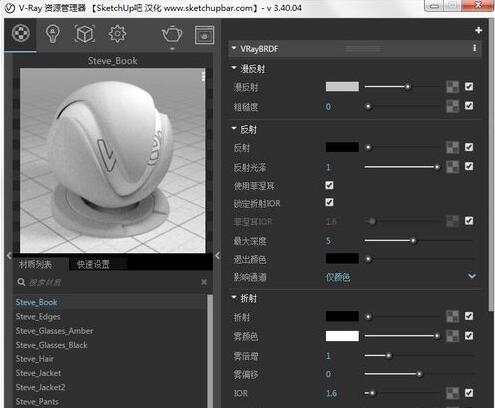This screenshot has height=408, width=495.
Task: Uncheck 使用菲涅耳 checkbox
Action: (x=329, y=185)
